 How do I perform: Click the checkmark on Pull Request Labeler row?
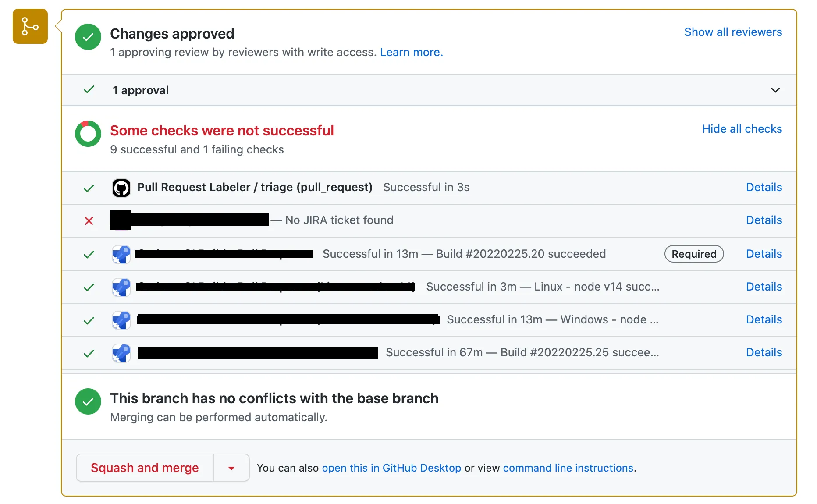point(89,188)
